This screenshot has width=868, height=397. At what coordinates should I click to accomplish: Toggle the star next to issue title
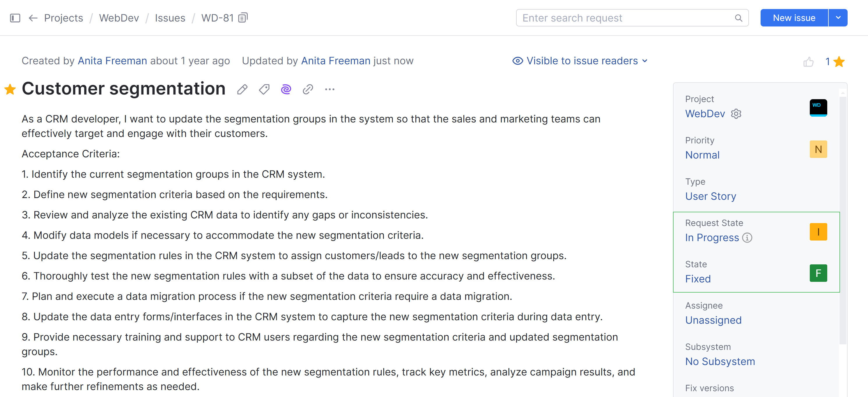(x=10, y=89)
